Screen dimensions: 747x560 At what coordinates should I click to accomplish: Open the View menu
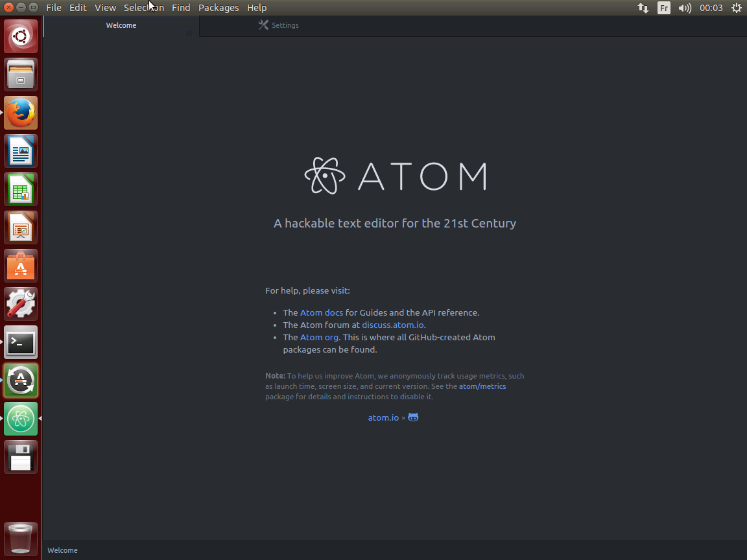[x=105, y=8]
